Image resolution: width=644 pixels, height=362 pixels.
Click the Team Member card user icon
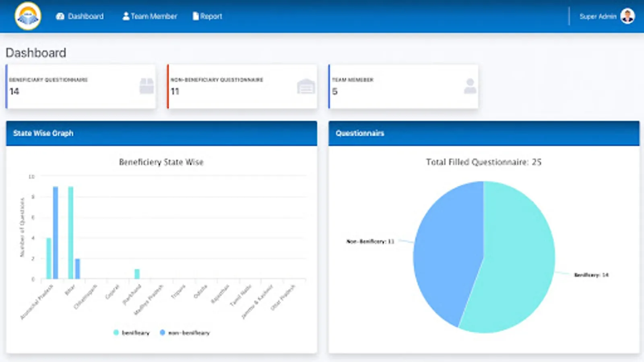470,86
